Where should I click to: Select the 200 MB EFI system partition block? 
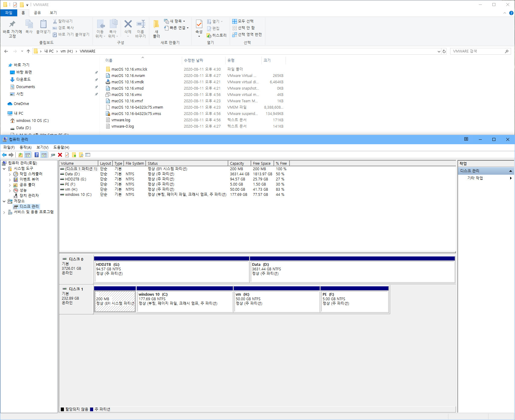[115, 299]
